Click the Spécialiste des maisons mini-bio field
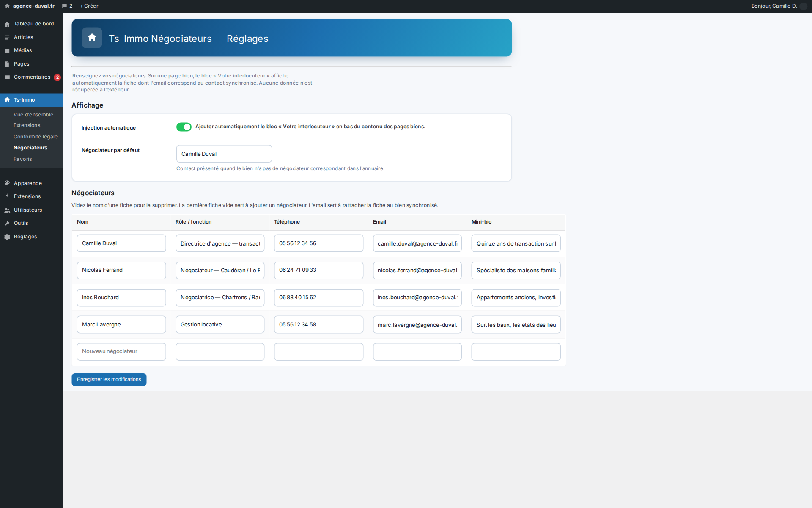This screenshot has width=812, height=508. pyautogui.click(x=516, y=271)
